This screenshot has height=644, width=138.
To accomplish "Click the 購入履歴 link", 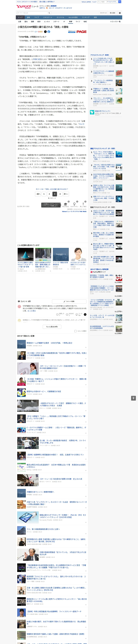I will coord(112,13).
